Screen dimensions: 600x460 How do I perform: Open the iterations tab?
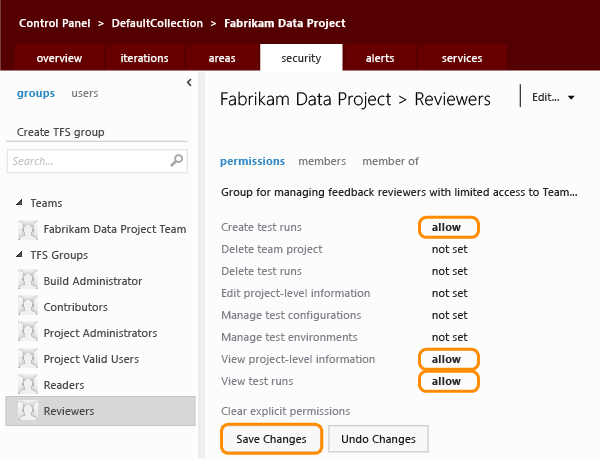[x=144, y=58]
